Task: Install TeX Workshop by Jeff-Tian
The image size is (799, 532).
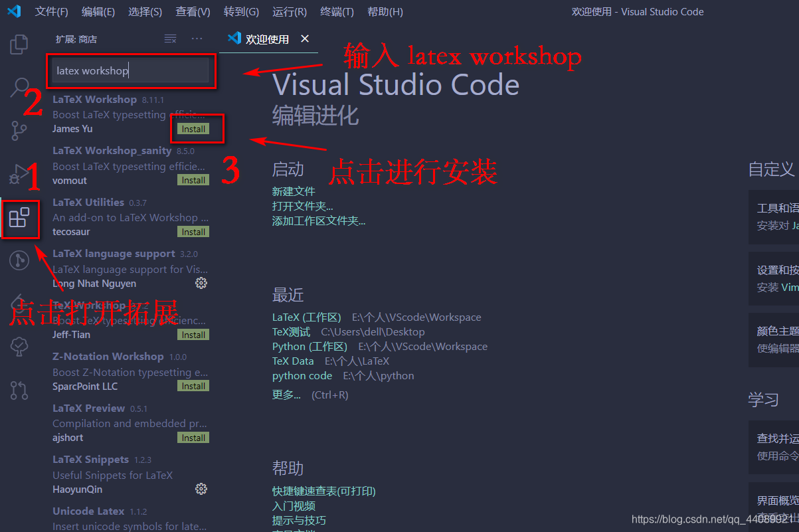Action: coord(193,335)
